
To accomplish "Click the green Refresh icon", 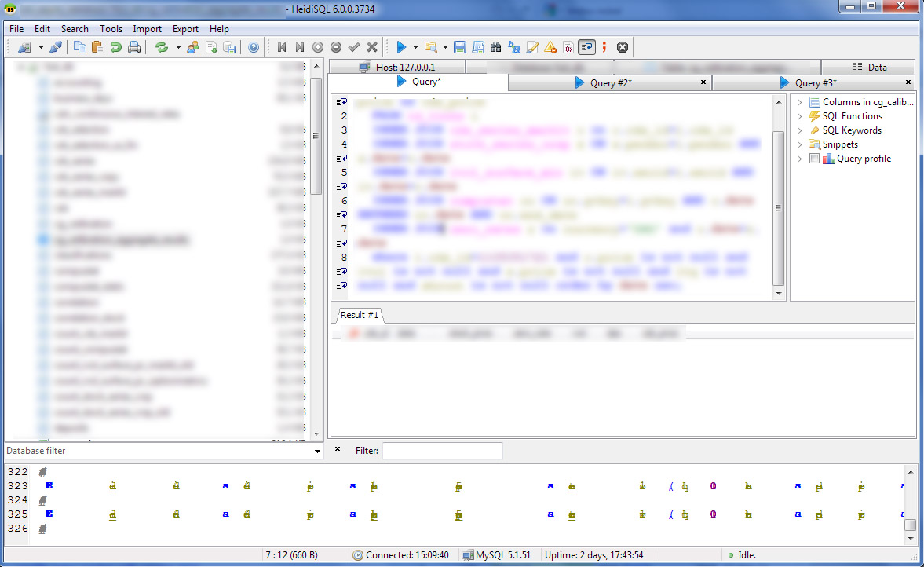I will (x=162, y=47).
